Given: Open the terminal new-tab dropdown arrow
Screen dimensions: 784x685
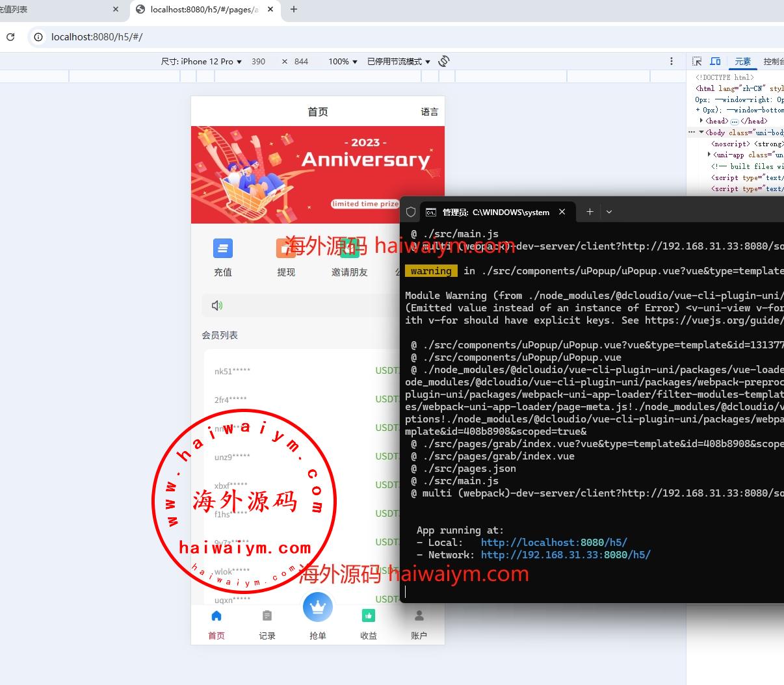Looking at the screenshot, I should [x=609, y=212].
